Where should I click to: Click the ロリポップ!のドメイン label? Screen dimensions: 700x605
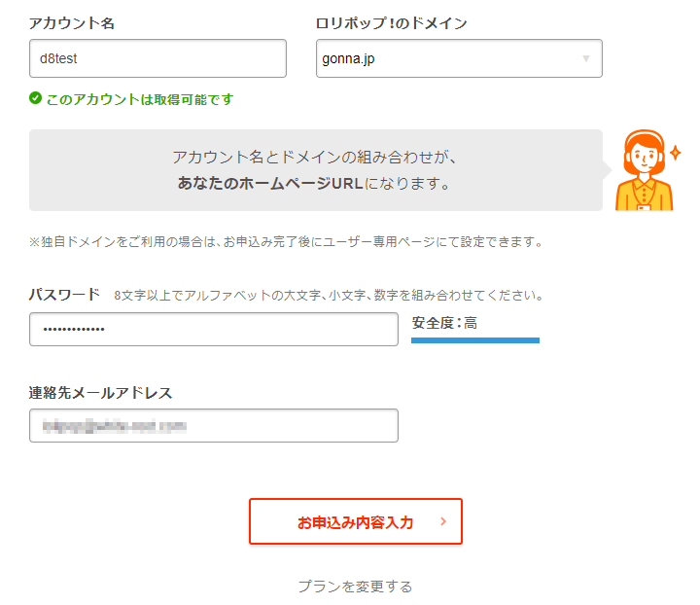[x=392, y=23]
